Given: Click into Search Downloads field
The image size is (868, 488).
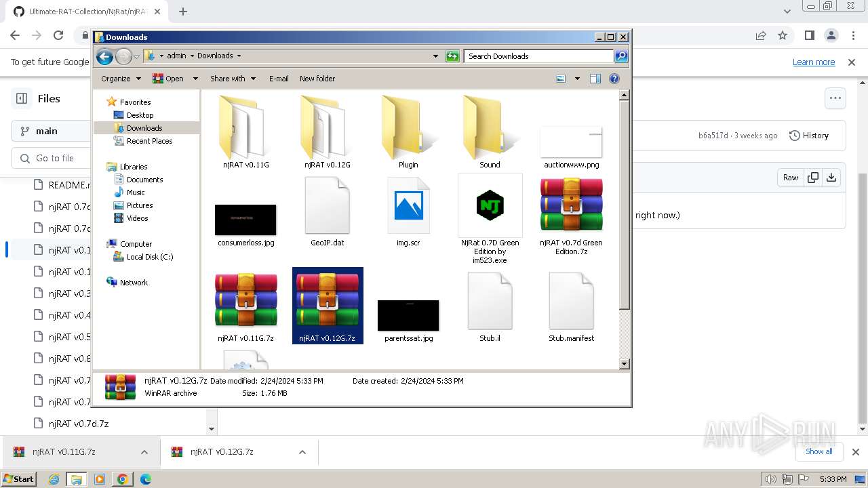Looking at the screenshot, I should [538, 56].
